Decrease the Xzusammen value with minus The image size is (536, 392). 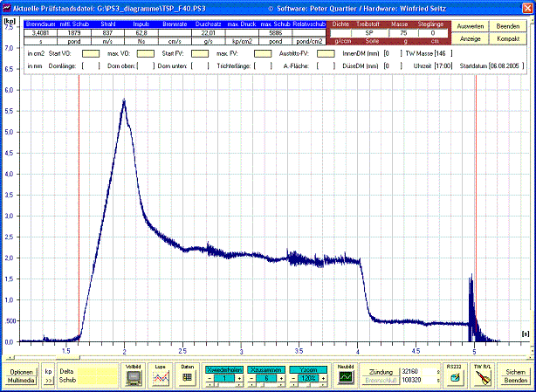click(x=251, y=378)
